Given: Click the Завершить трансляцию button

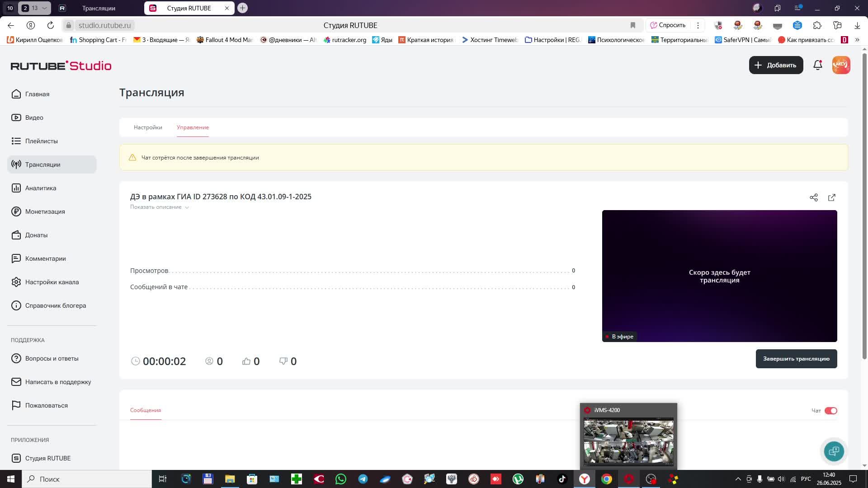Looking at the screenshot, I should click(796, 359).
